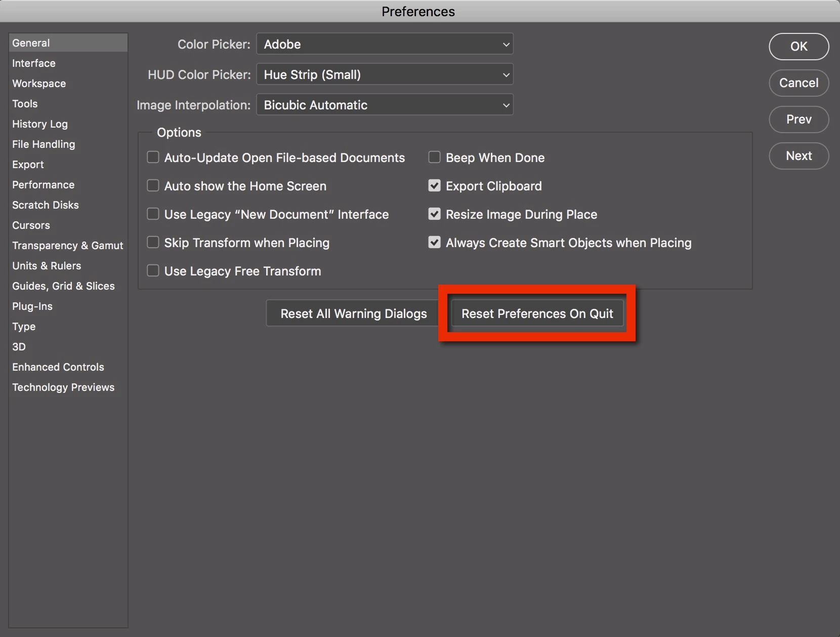Open the Image Interpolation dropdown

[385, 105]
